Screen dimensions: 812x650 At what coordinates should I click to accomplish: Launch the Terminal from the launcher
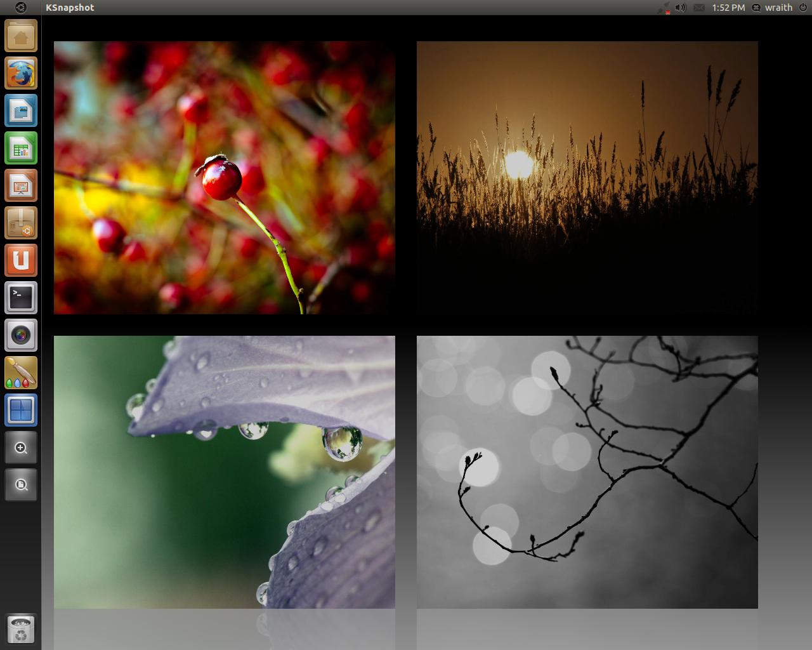21,298
